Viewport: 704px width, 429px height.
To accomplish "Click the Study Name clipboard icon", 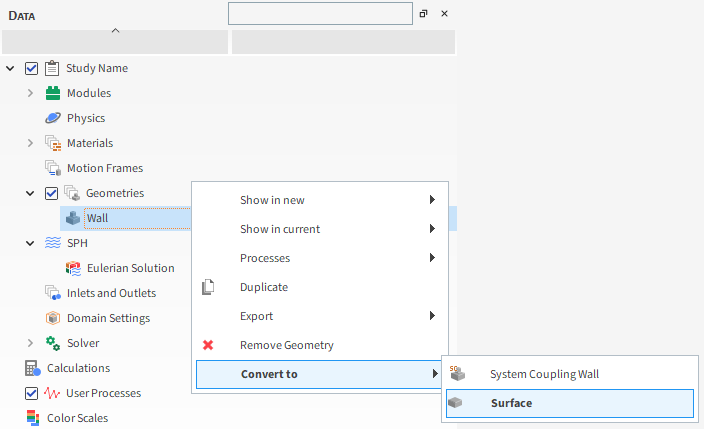I will click(52, 68).
